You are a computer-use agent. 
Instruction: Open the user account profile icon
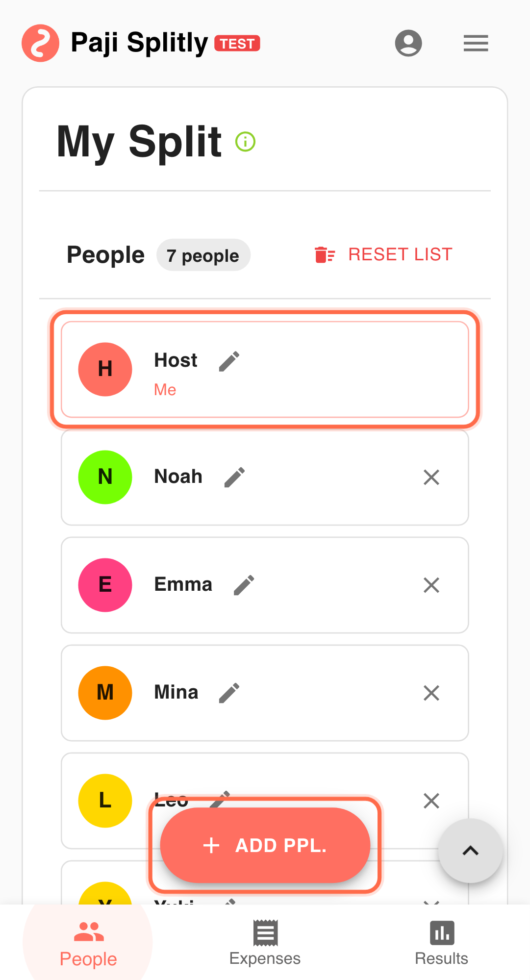pyautogui.click(x=408, y=43)
